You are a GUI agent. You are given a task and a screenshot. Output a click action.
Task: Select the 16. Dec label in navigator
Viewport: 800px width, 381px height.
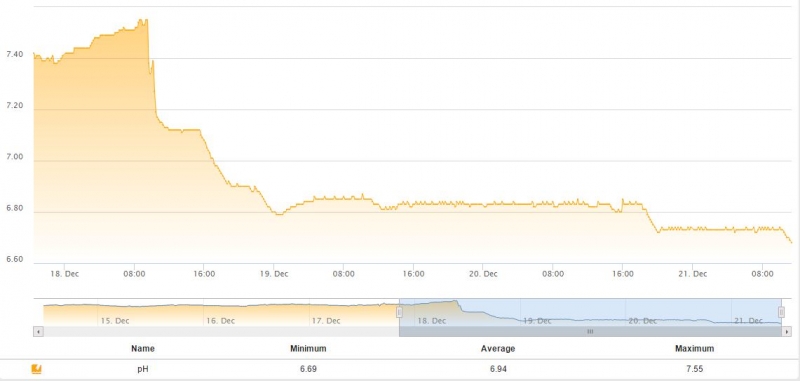(220, 321)
